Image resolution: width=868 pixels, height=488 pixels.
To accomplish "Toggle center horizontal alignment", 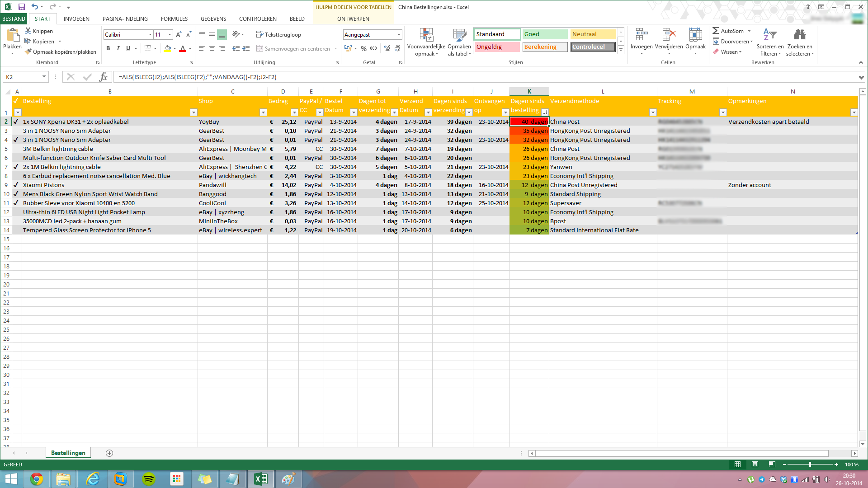I will 212,48.
